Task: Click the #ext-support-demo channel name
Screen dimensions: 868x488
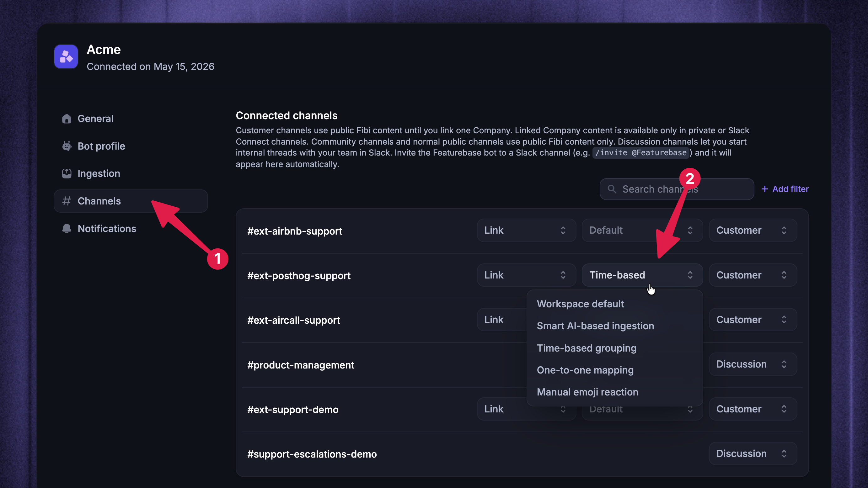Action: [293, 410]
